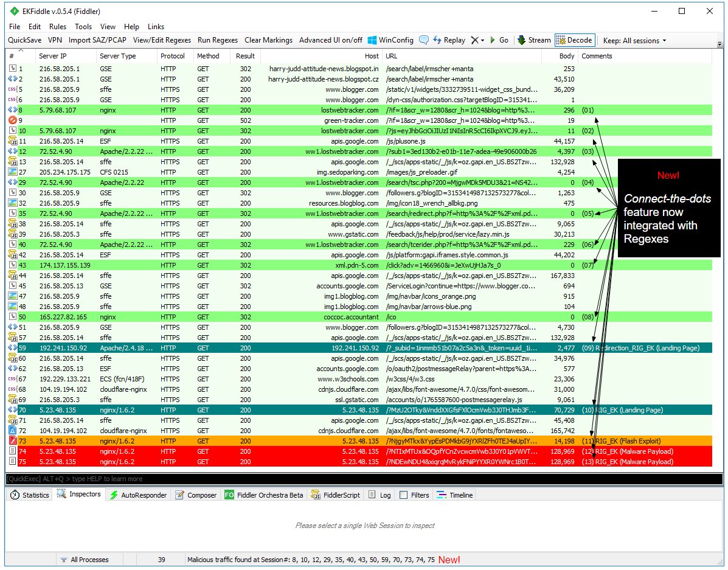
Task: Click the Stream download arrow icon
Action: pyautogui.click(x=521, y=40)
